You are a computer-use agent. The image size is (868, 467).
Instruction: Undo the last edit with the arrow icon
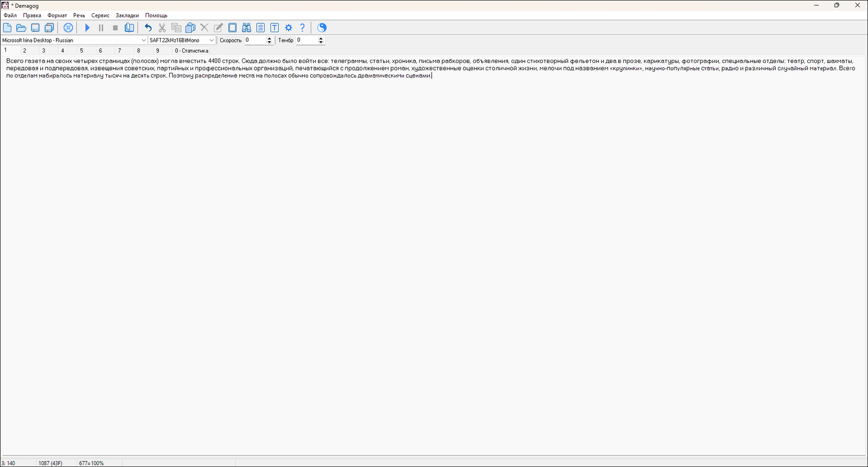tap(148, 28)
